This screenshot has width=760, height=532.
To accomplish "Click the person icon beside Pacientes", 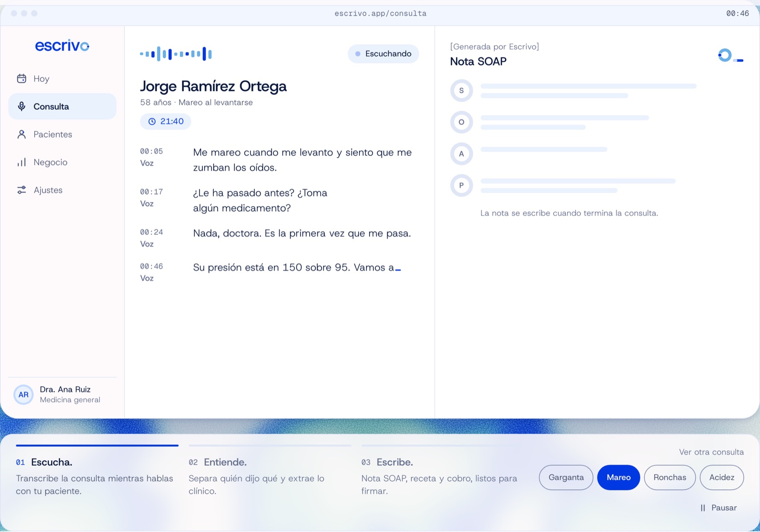I will [x=21, y=134].
